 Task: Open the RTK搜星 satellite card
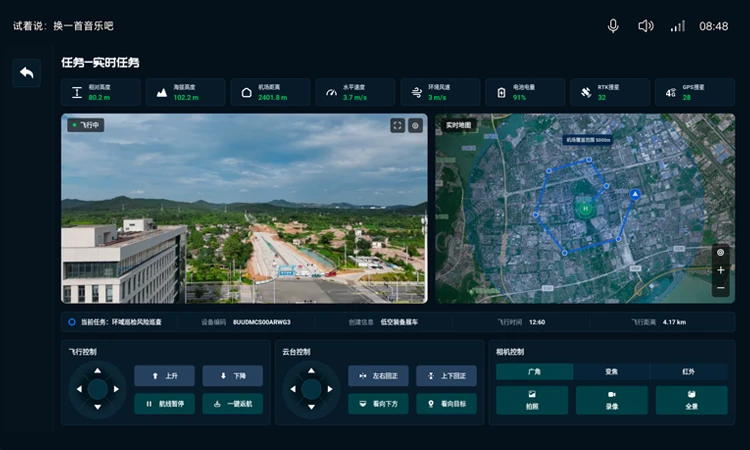[609, 92]
